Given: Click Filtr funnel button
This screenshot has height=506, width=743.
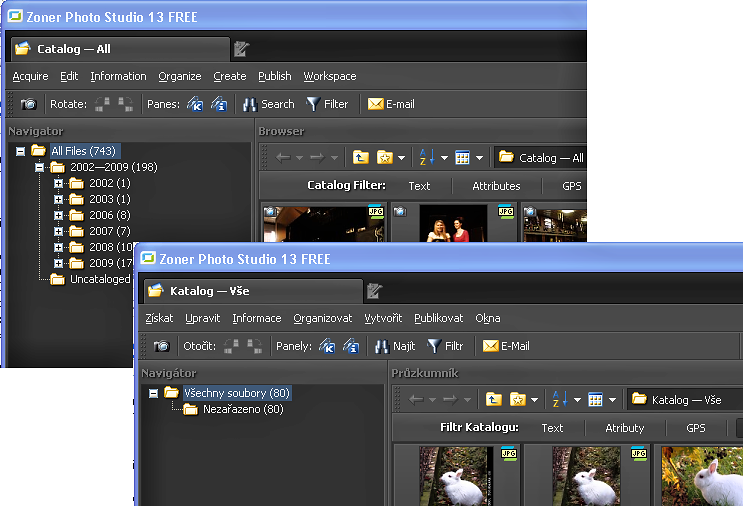Looking at the screenshot, I should tap(445, 346).
